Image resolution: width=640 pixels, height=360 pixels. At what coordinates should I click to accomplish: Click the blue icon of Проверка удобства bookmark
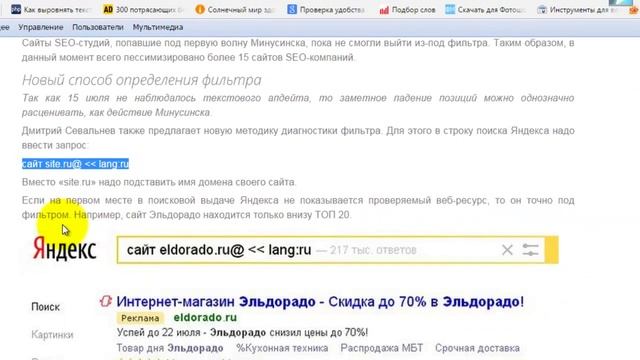click(x=292, y=9)
